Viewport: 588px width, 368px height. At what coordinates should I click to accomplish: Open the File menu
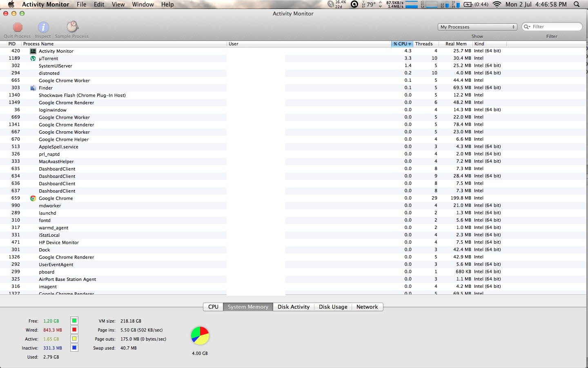pos(82,4)
